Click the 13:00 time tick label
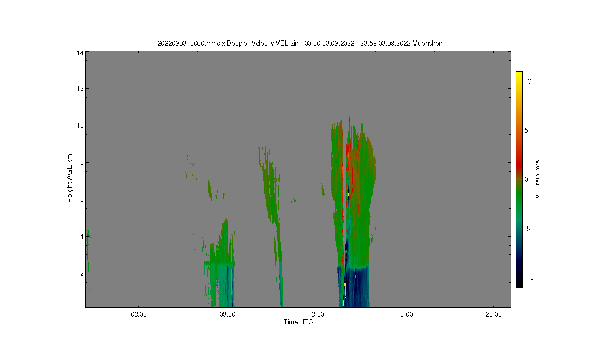 pyautogui.click(x=316, y=315)
